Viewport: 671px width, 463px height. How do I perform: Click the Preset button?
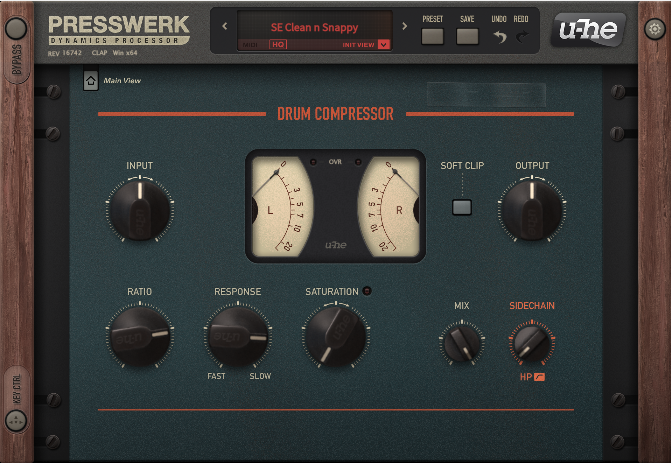click(x=432, y=36)
